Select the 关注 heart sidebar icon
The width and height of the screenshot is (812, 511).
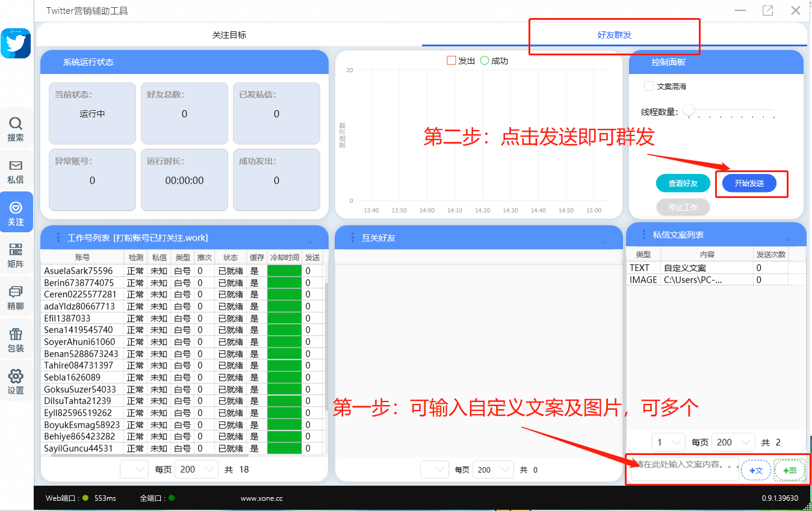coord(16,213)
